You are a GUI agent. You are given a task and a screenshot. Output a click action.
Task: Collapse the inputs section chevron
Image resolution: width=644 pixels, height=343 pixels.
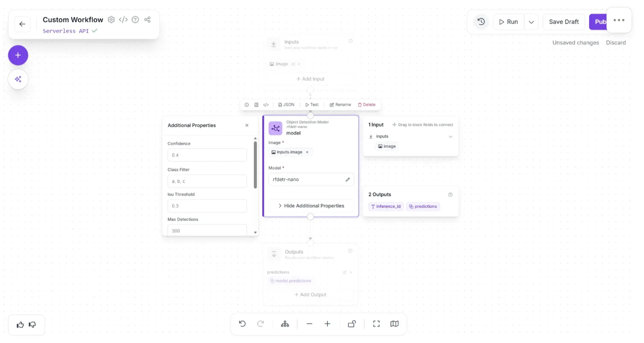click(450, 137)
